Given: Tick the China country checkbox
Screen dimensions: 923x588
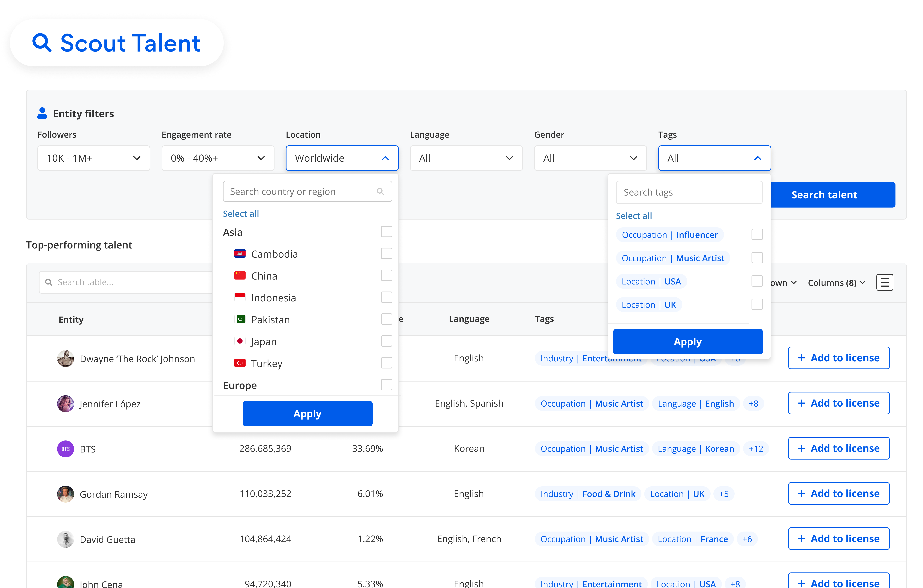Looking at the screenshot, I should 386,275.
